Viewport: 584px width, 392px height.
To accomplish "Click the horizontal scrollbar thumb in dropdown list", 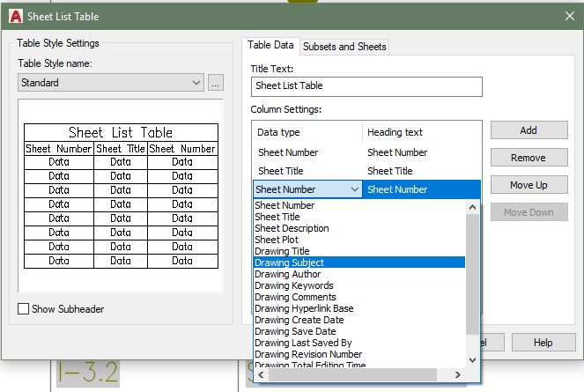I will (x=352, y=375).
